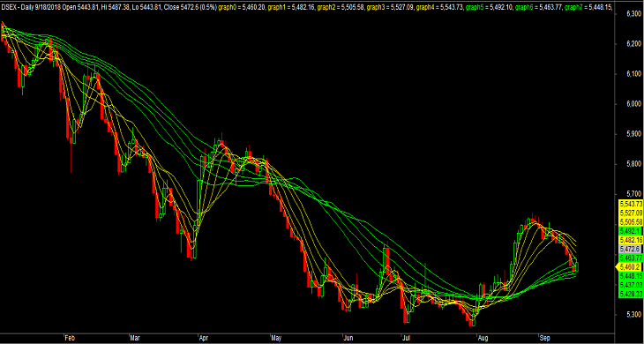Click the Feb label on time axis
Screen dimensions: 644x344
[69, 339]
